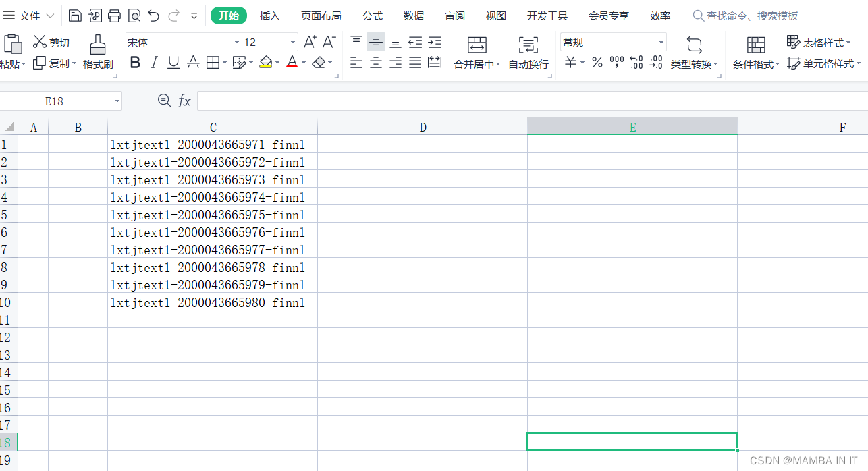Expand the quick access toolbar customize arrow

tap(194, 16)
